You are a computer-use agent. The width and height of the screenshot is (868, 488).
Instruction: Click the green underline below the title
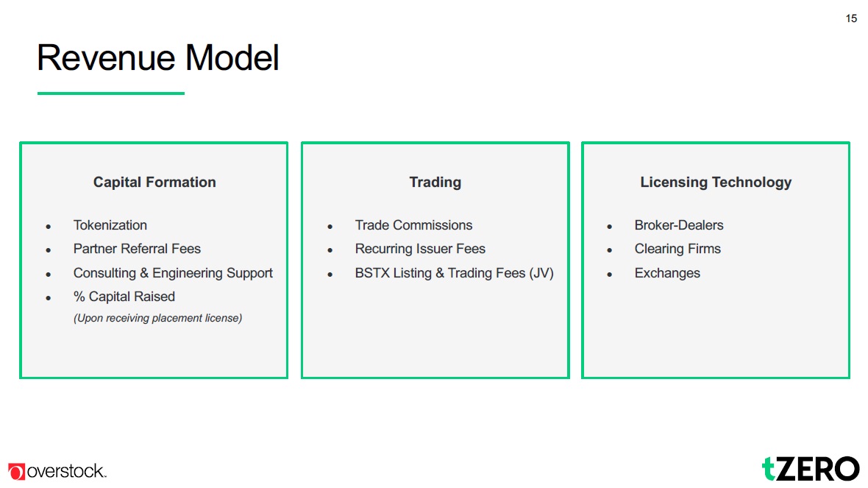coord(110,93)
